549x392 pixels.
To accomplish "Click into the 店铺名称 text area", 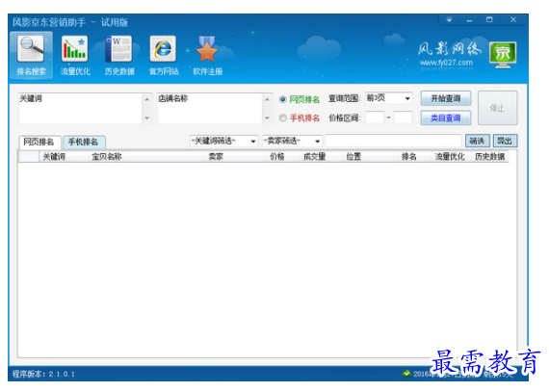I will pos(209,109).
